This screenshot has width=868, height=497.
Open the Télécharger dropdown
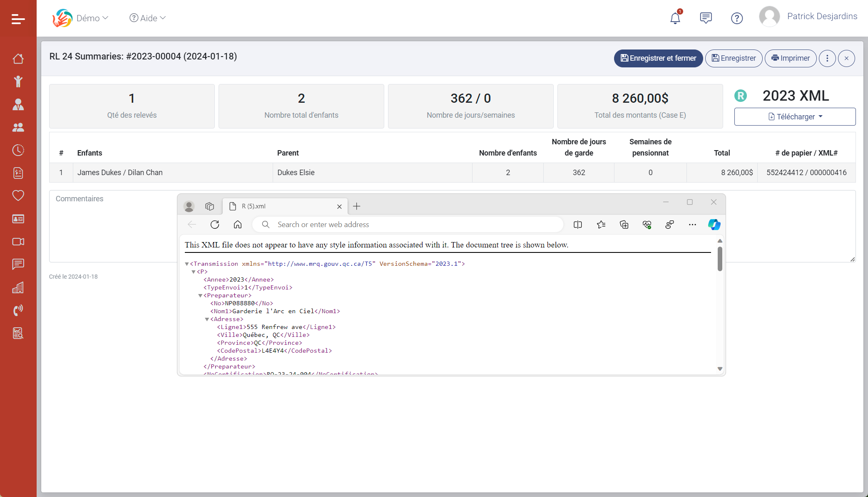pyautogui.click(x=794, y=117)
